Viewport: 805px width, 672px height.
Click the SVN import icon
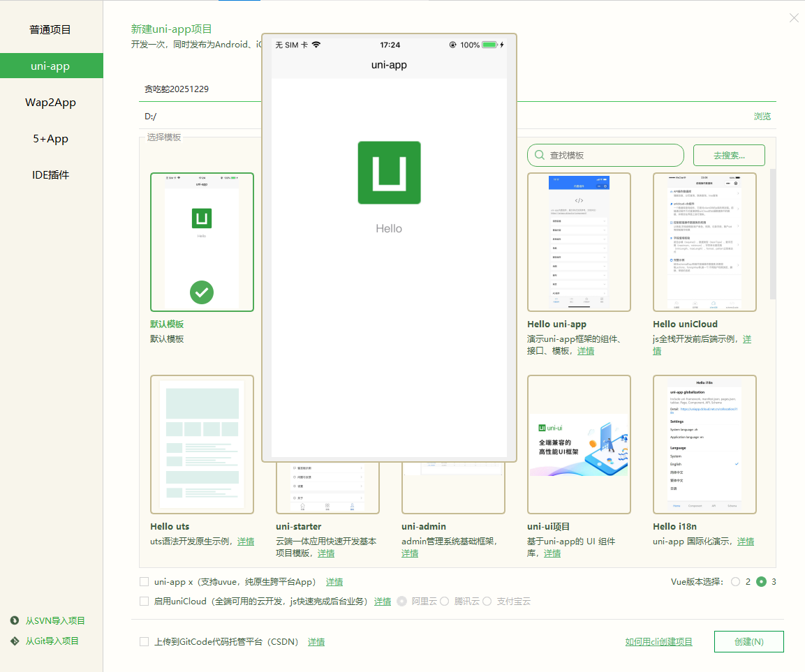(x=14, y=620)
